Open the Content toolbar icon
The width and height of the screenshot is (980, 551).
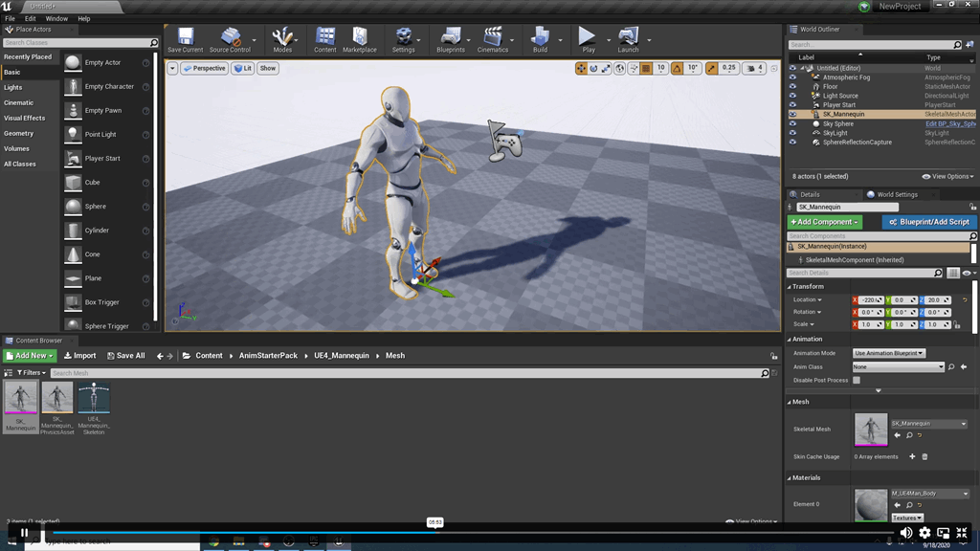click(x=325, y=39)
